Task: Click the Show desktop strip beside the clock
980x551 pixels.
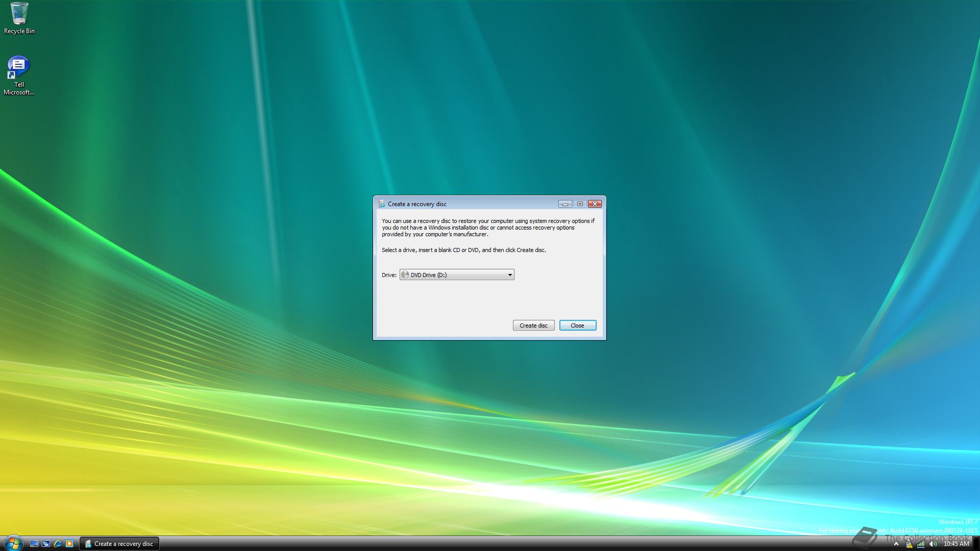Action: pyautogui.click(x=976, y=544)
